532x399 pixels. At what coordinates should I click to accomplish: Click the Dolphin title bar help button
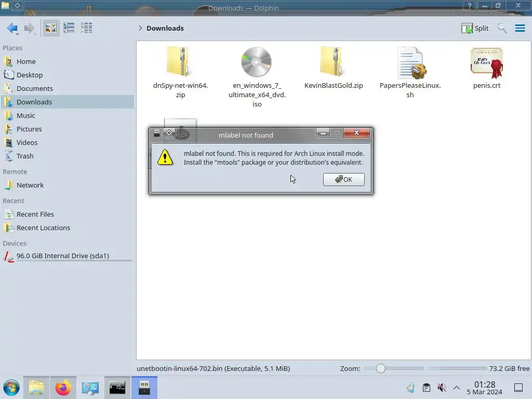click(x=469, y=5)
